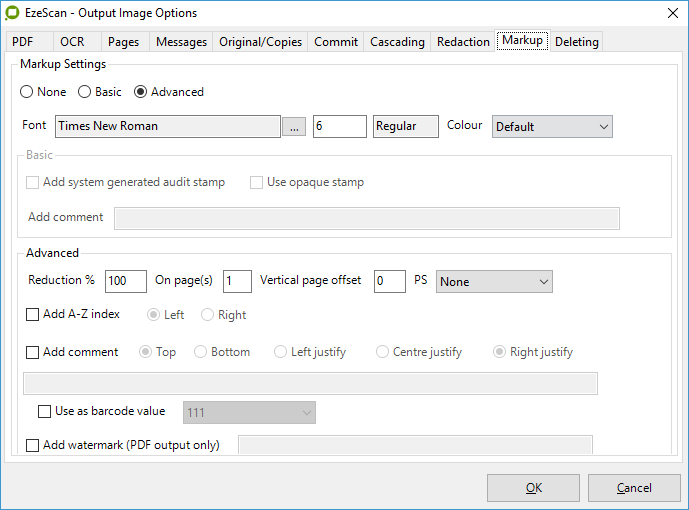Viewport: 689px width, 510px height.
Task: Tick the Add comment checkbox in Advanced
Action: coord(33,352)
